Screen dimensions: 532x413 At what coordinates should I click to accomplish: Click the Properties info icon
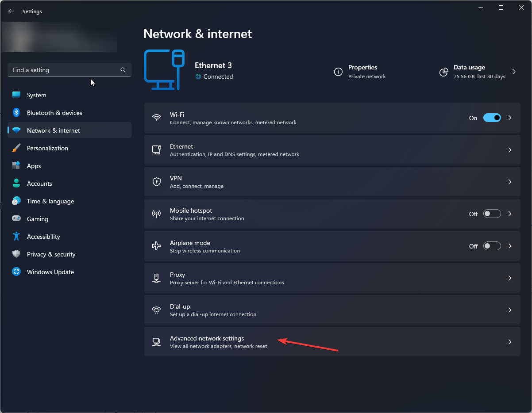(338, 72)
